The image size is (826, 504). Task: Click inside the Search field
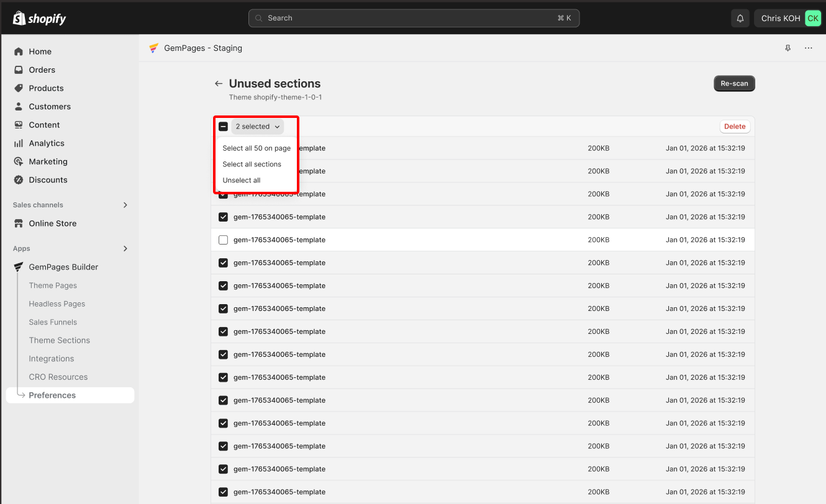tap(414, 17)
